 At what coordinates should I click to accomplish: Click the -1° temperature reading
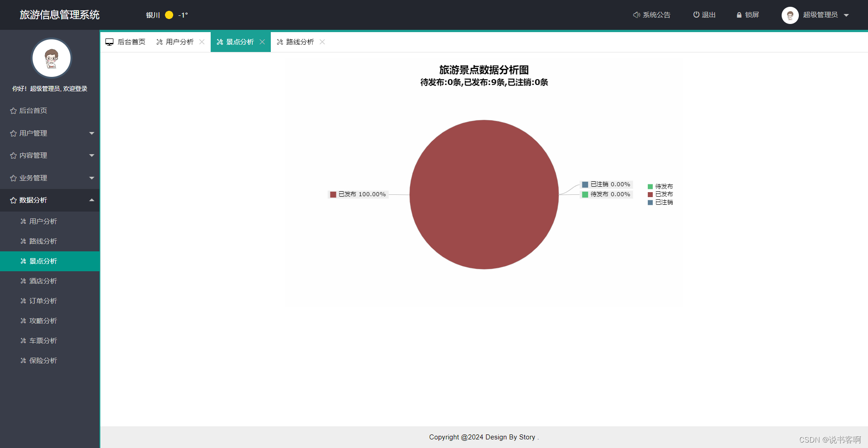(183, 15)
